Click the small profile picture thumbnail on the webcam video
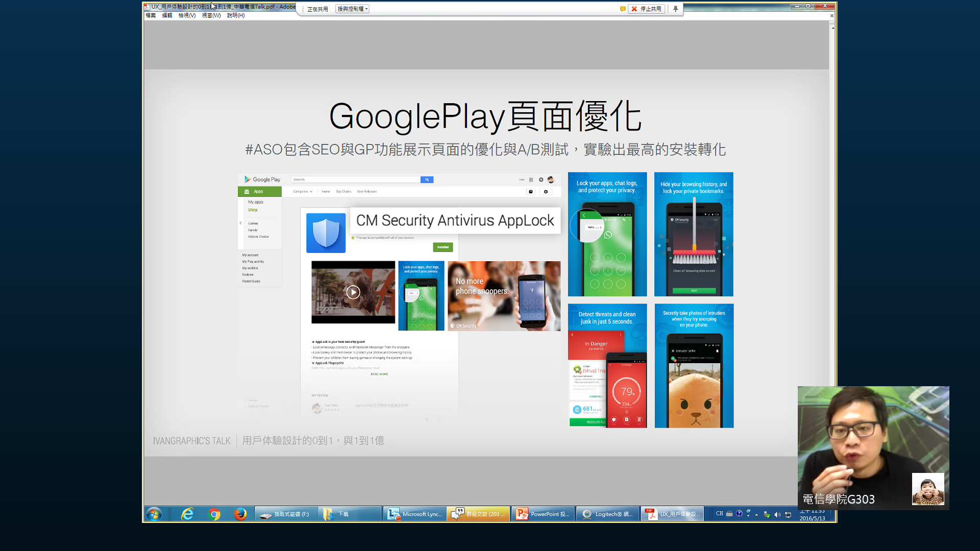Screen dimensions: 980x551 [x=927, y=489]
